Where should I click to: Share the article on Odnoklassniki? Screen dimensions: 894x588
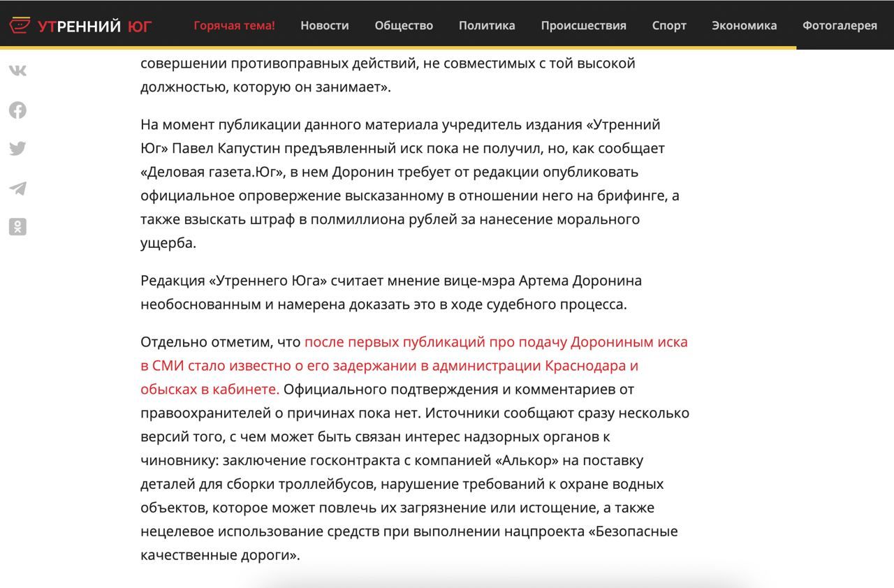pyautogui.click(x=17, y=226)
